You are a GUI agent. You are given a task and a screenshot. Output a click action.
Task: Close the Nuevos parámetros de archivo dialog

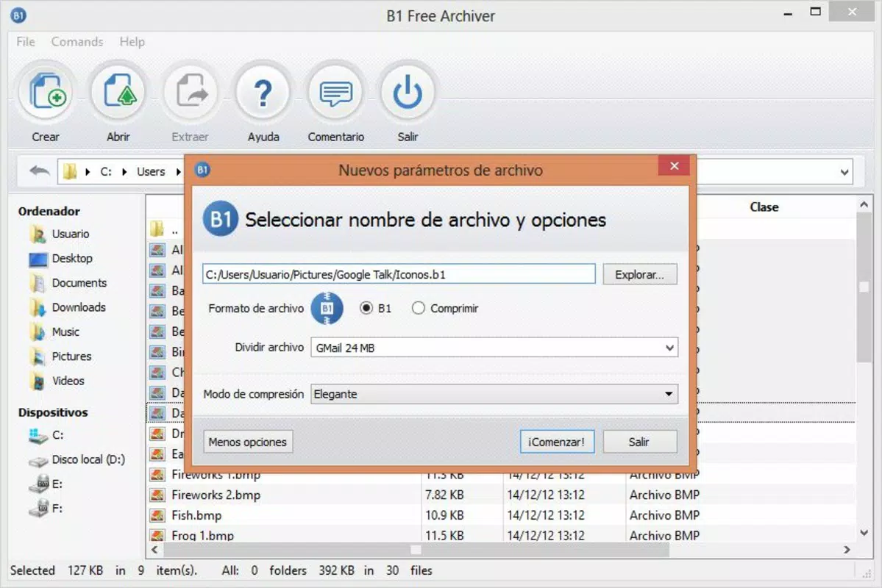[674, 166]
